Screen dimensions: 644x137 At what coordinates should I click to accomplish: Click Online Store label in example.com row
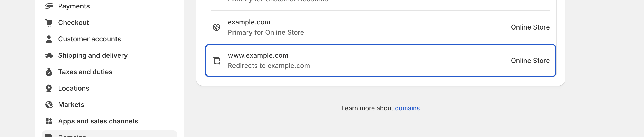pyautogui.click(x=530, y=27)
